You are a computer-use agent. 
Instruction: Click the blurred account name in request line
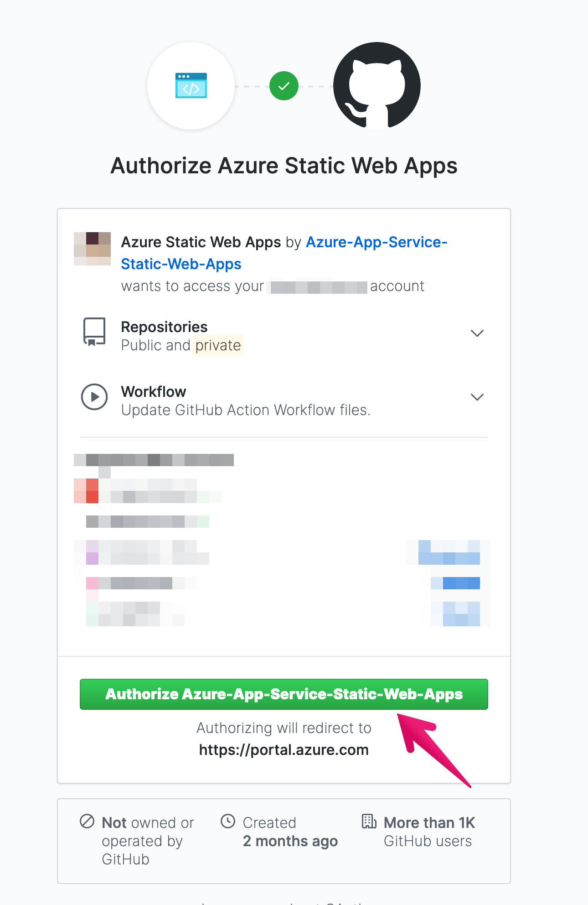(x=319, y=287)
